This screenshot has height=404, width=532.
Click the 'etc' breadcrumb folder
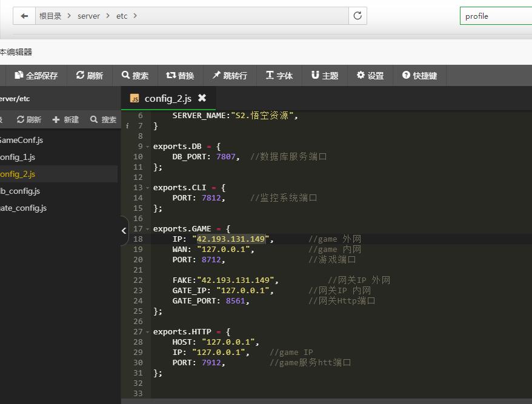pos(122,16)
